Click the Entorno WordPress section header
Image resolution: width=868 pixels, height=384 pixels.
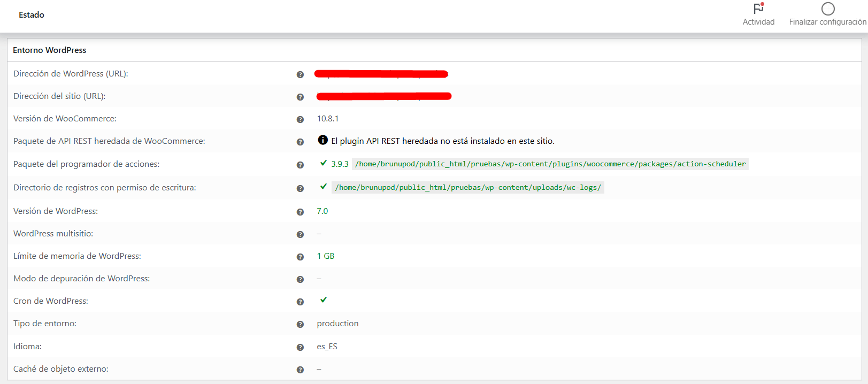[49, 50]
